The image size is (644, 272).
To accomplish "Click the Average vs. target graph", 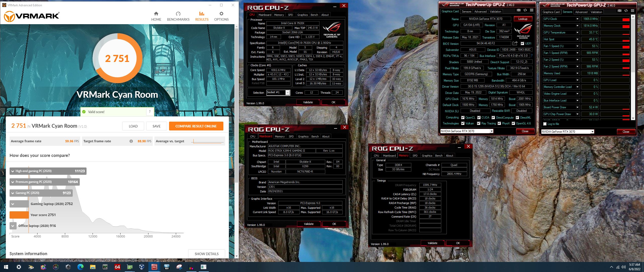I will (x=208, y=141).
